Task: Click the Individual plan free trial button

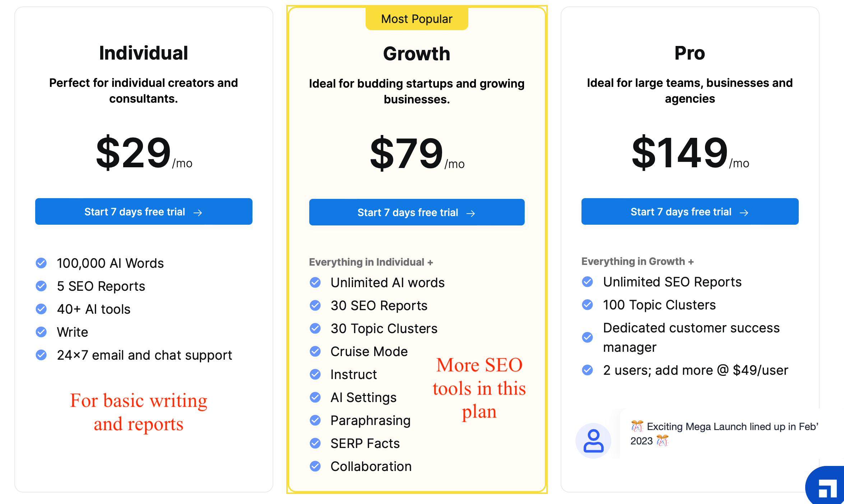Action: pyautogui.click(x=144, y=211)
